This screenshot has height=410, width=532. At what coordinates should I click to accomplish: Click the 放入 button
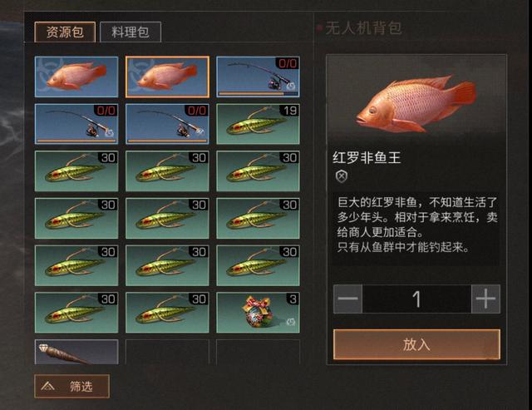click(x=416, y=344)
